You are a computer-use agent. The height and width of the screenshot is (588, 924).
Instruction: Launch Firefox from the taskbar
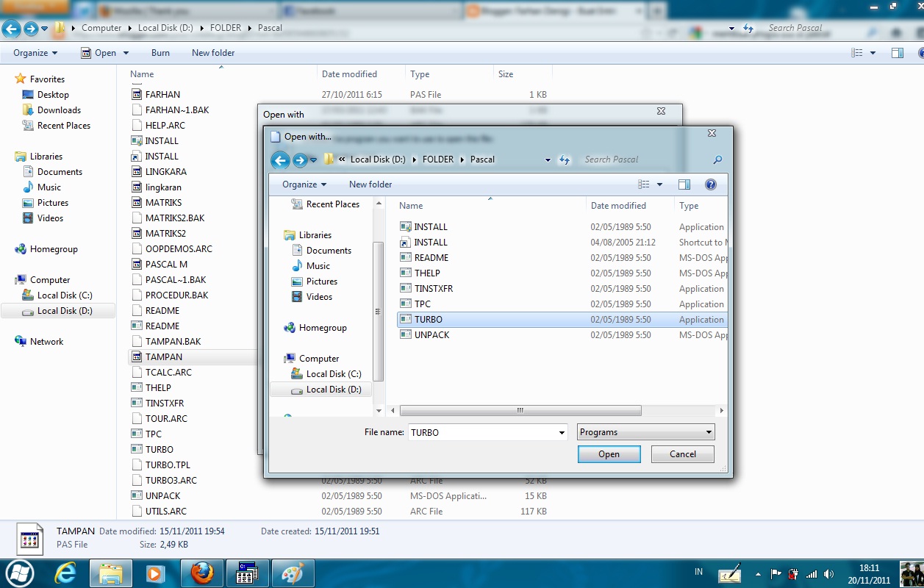point(202,573)
